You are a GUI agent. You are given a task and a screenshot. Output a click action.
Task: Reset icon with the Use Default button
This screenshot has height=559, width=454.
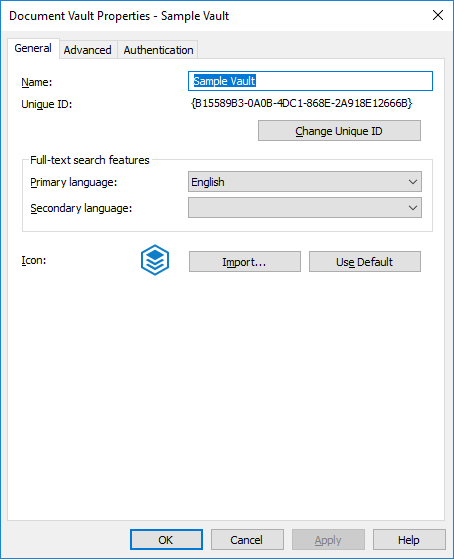(365, 262)
